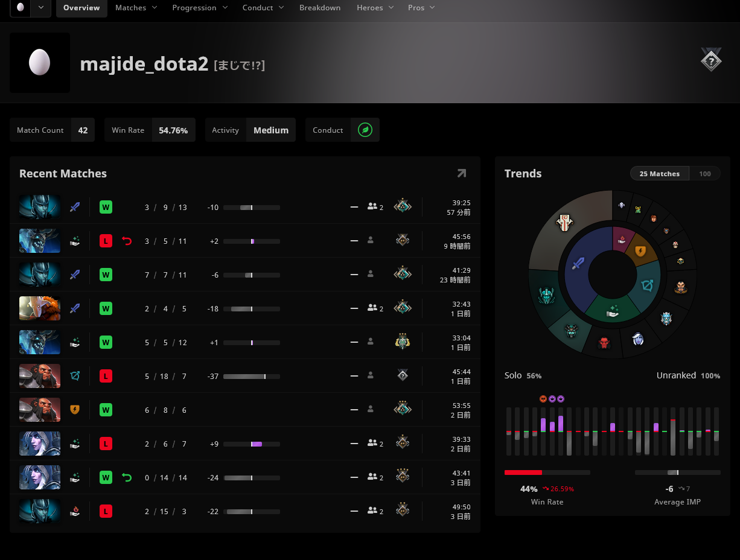The height and width of the screenshot is (560, 740).
Task: Click the Average IMP bar in Trends
Action: (677, 472)
